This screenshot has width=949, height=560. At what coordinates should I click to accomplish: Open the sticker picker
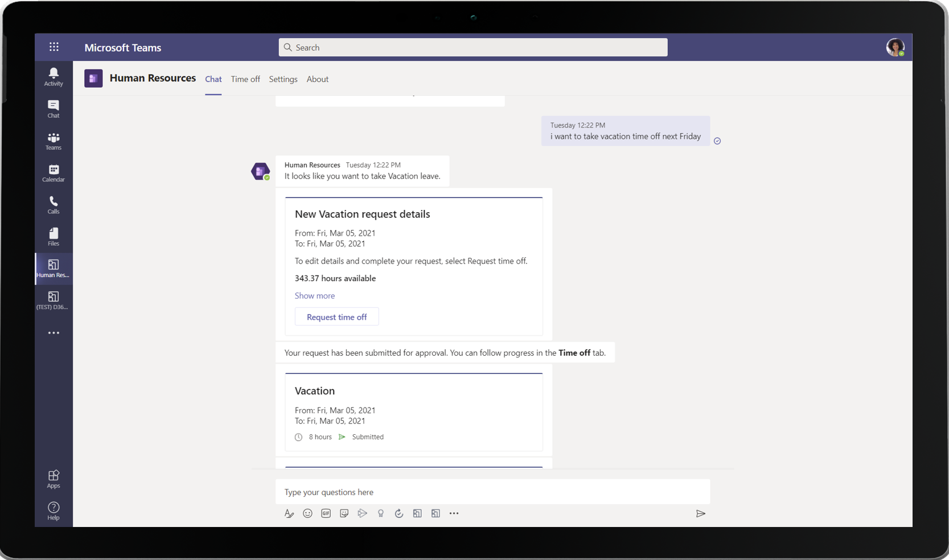tap(344, 513)
